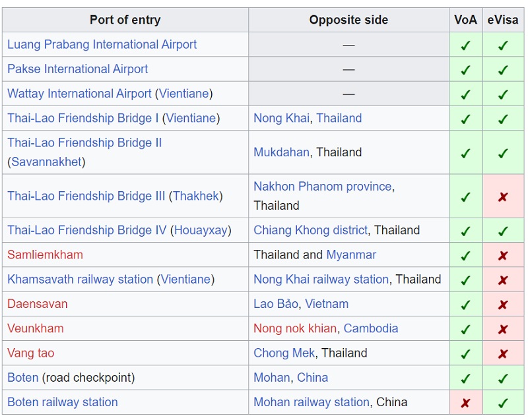Open Thai-Lao Friendship Bridge I link

point(83,118)
